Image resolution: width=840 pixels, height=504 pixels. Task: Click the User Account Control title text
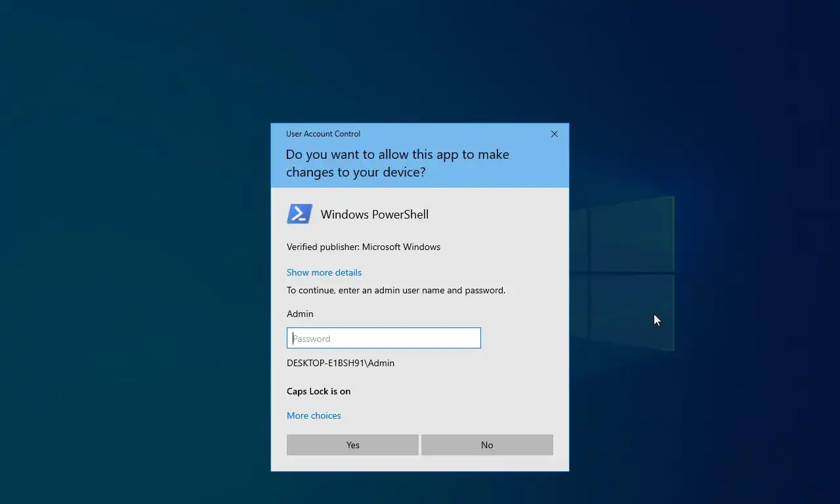click(x=323, y=134)
